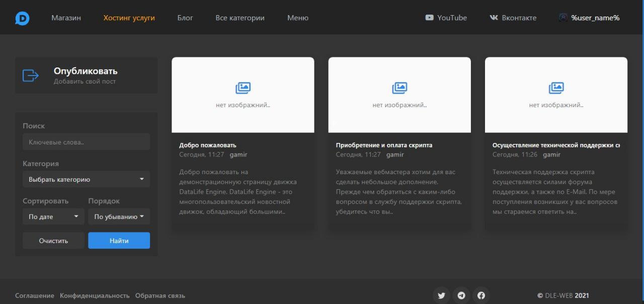Click the Сортировать label

point(45,201)
